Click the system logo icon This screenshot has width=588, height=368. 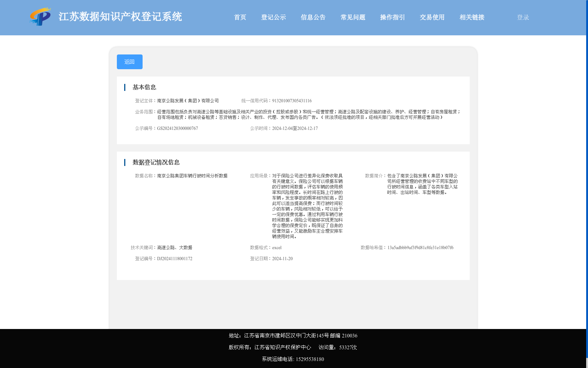click(40, 17)
